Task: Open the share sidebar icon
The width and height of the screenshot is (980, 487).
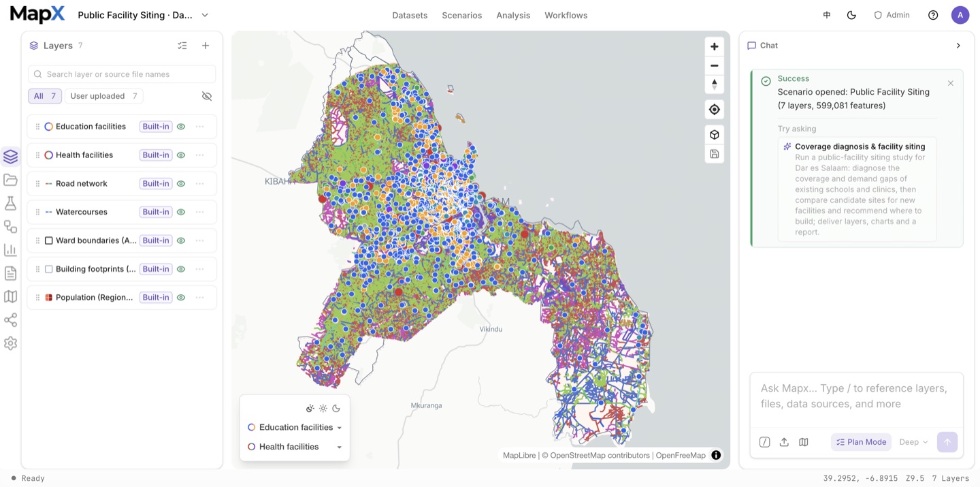Action: (10, 320)
